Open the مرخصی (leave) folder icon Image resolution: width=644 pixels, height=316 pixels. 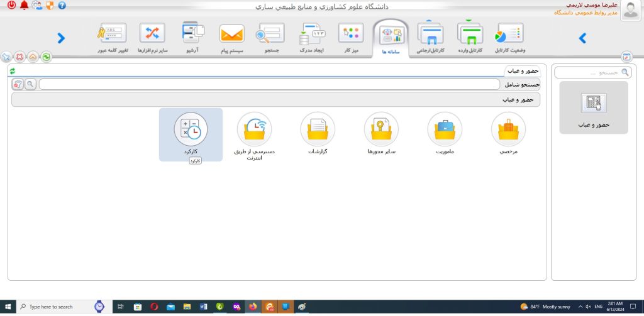(x=508, y=129)
